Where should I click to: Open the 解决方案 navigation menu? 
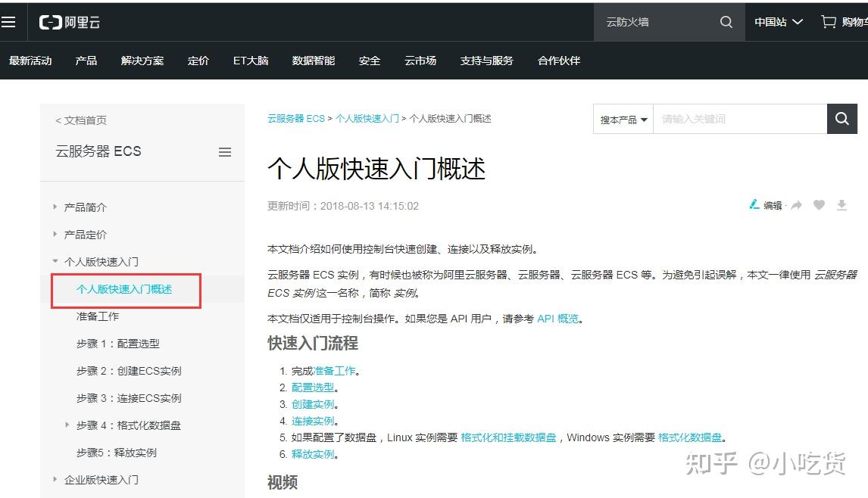[x=142, y=61]
